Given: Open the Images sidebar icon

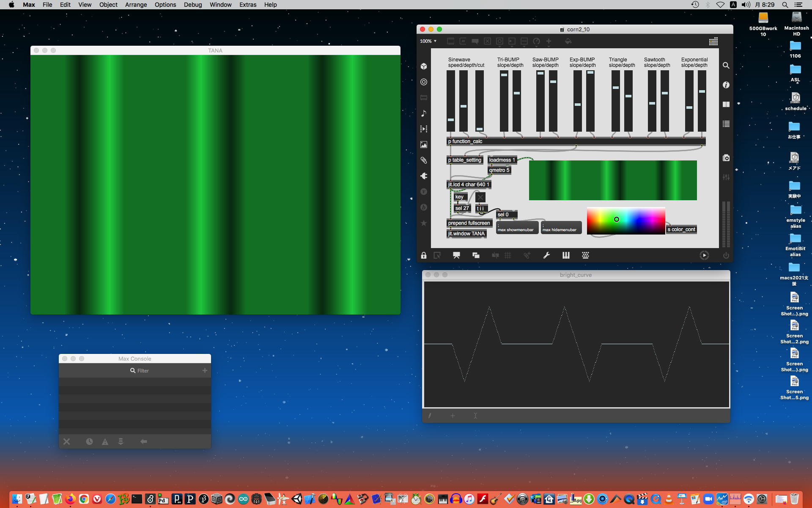Looking at the screenshot, I should pos(424,144).
